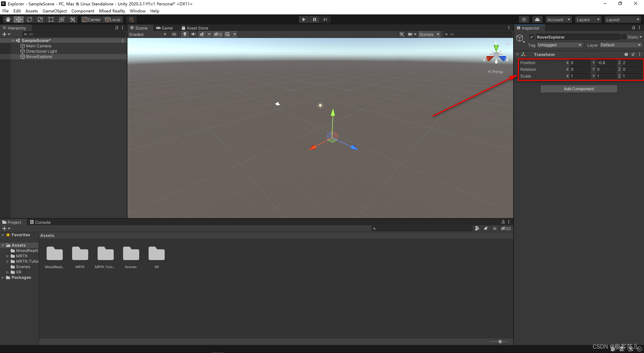Toggle scene audio speaker
Screen dimensions: 644x353
[193, 34]
